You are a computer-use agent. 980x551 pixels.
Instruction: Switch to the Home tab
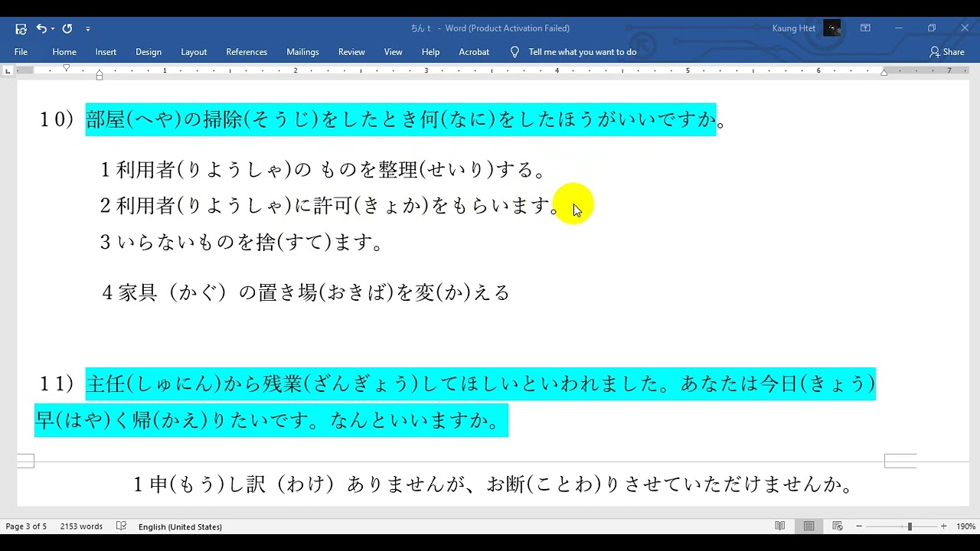[x=64, y=52]
